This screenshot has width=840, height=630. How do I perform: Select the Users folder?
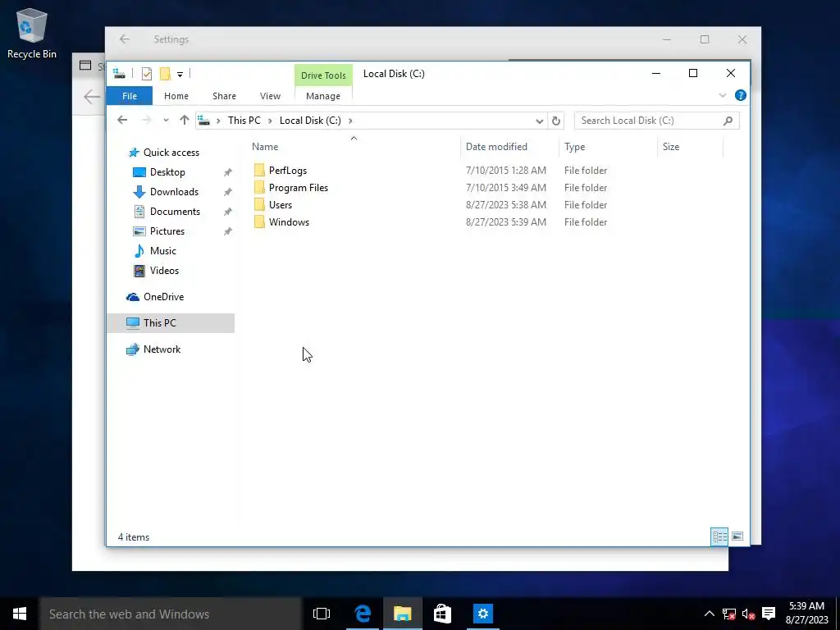(x=281, y=204)
